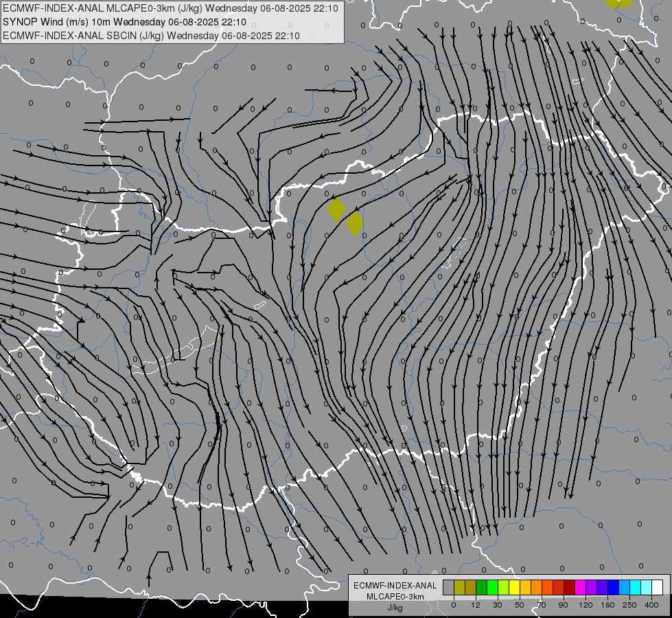672x618 pixels.
Task: Select the sky blue legend swatch
Action: pyautogui.click(x=625, y=587)
